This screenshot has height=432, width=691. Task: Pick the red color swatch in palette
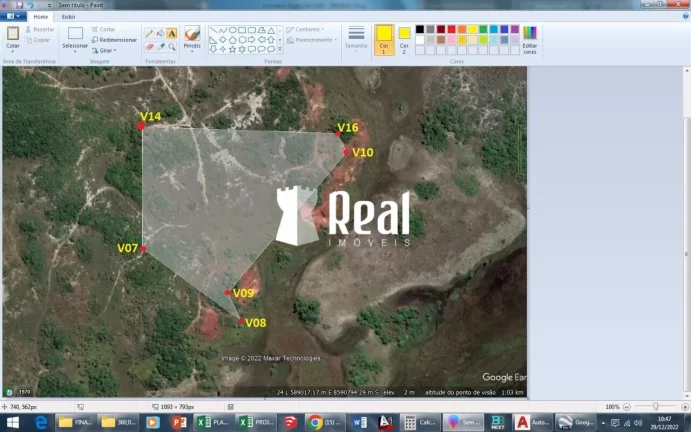pos(452,29)
